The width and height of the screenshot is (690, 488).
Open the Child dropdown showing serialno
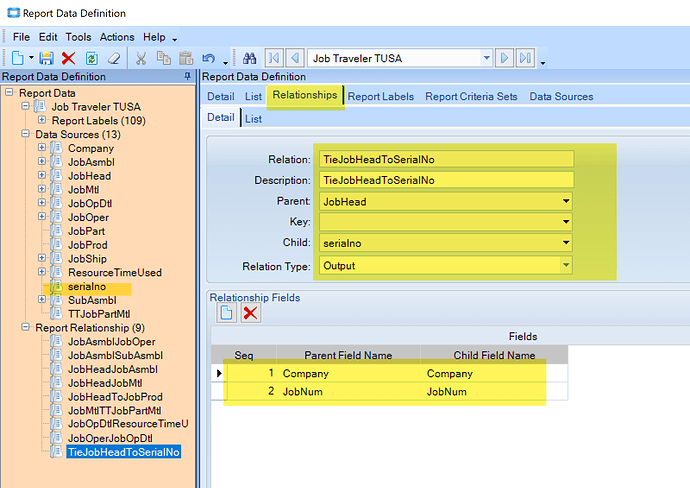coord(566,243)
